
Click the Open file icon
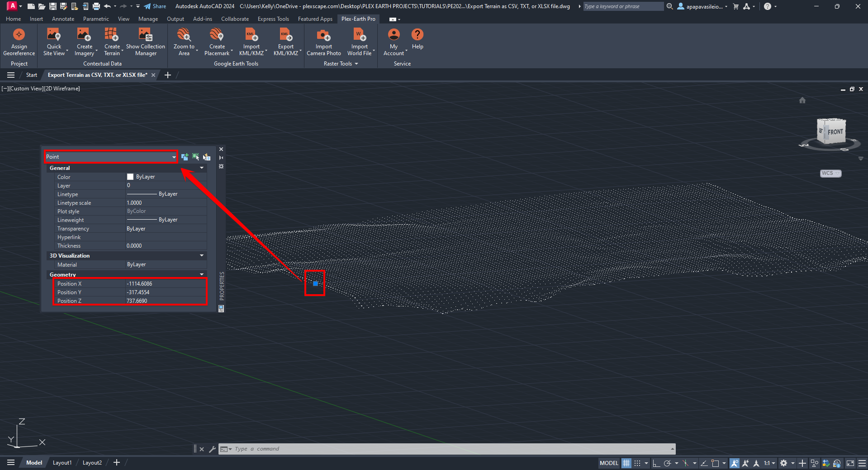[42, 6]
